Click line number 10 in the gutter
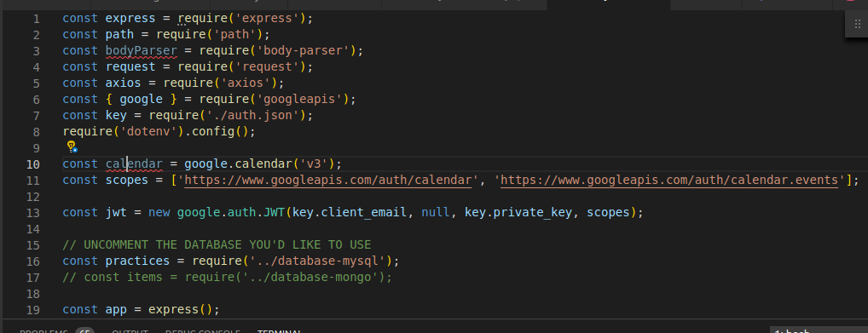 point(32,164)
